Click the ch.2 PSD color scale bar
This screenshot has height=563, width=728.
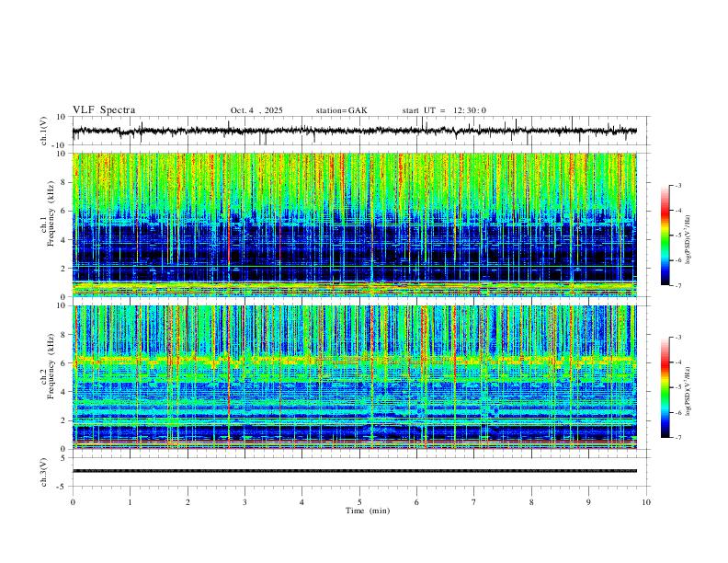tap(665, 387)
